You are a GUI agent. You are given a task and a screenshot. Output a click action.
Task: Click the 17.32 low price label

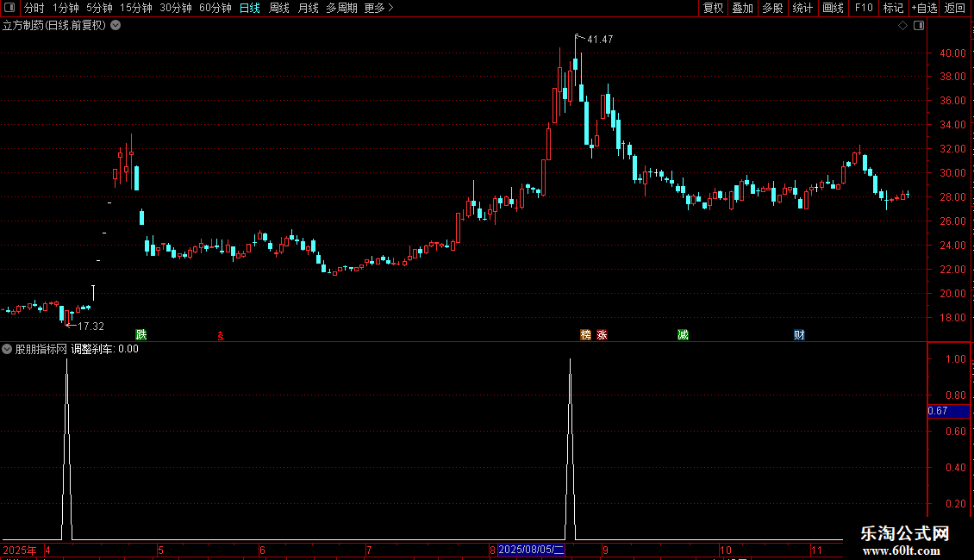[91, 326]
